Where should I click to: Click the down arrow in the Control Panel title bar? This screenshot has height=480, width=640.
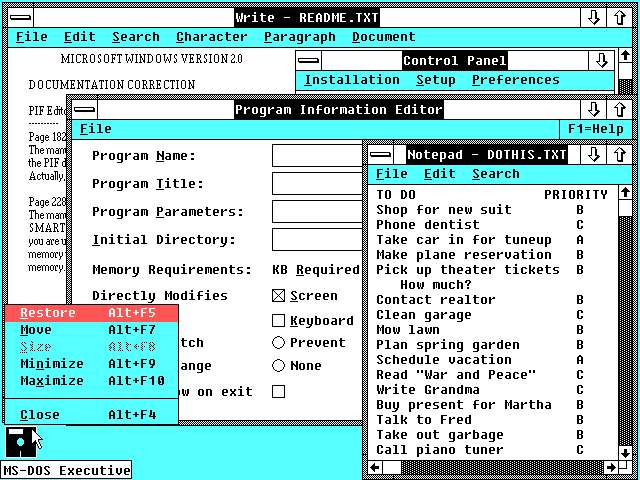click(x=601, y=61)
